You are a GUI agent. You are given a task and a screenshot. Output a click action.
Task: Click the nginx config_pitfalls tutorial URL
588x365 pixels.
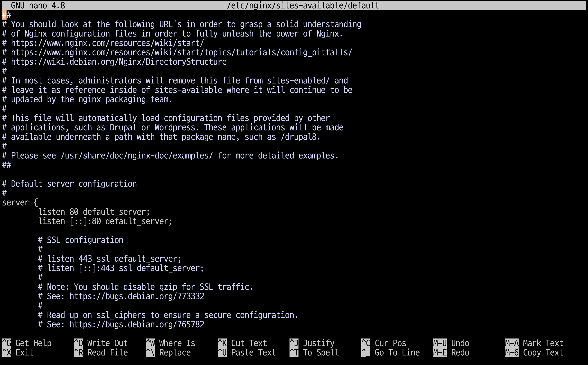point(181,52)
